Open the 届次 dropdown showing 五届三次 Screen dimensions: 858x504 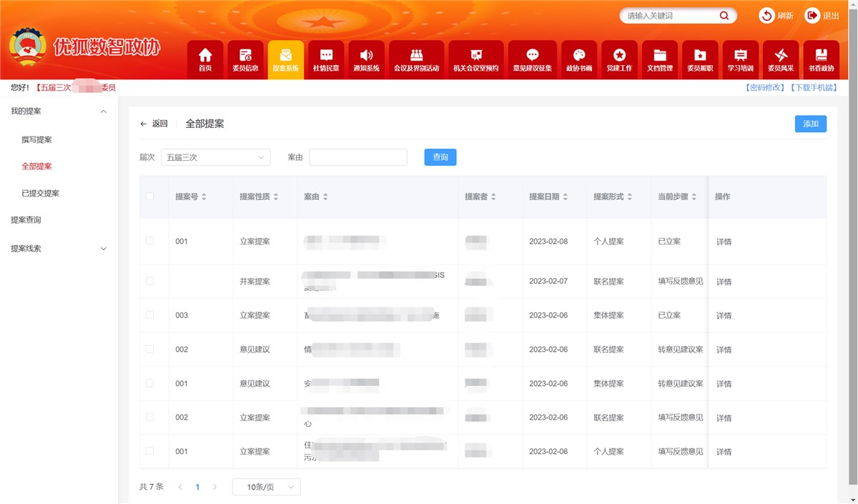tap(214, 157)
